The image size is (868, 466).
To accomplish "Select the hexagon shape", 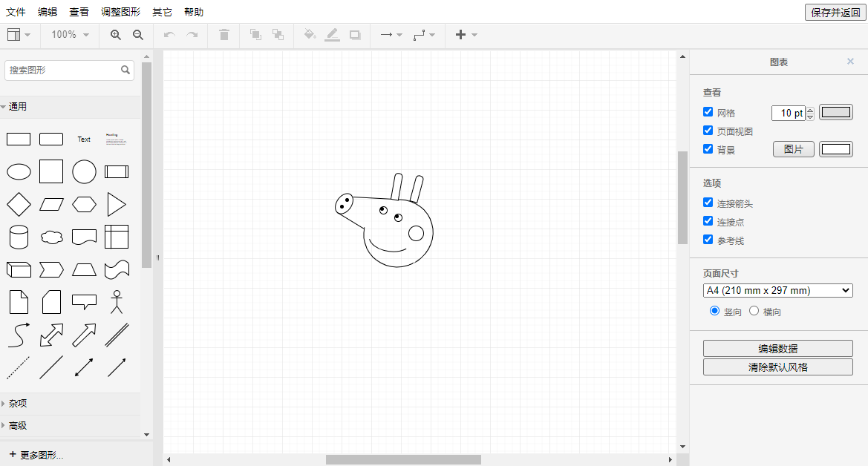I will (x=84, y=204).
